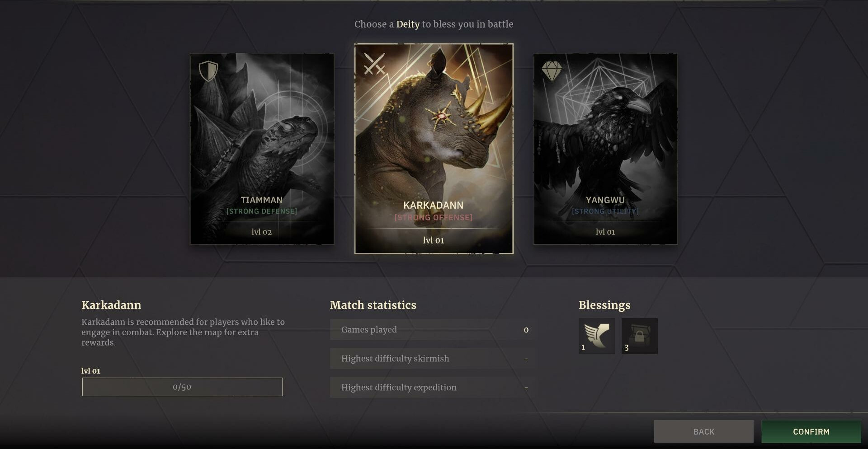Click the Games played statistics row
The width and height of the screenshot is (868, 449).
coord(433,330)
